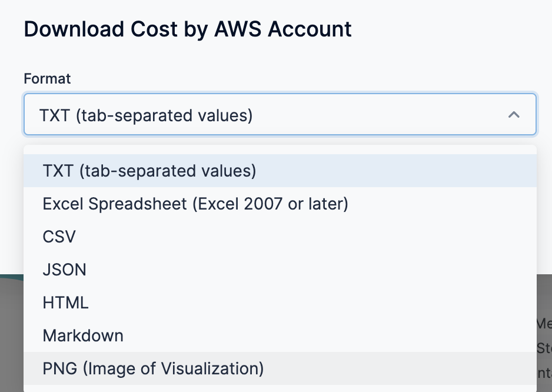Select TXT (tab-separated values) from the list
Screen dimensions: 552x392
(149, 171)
